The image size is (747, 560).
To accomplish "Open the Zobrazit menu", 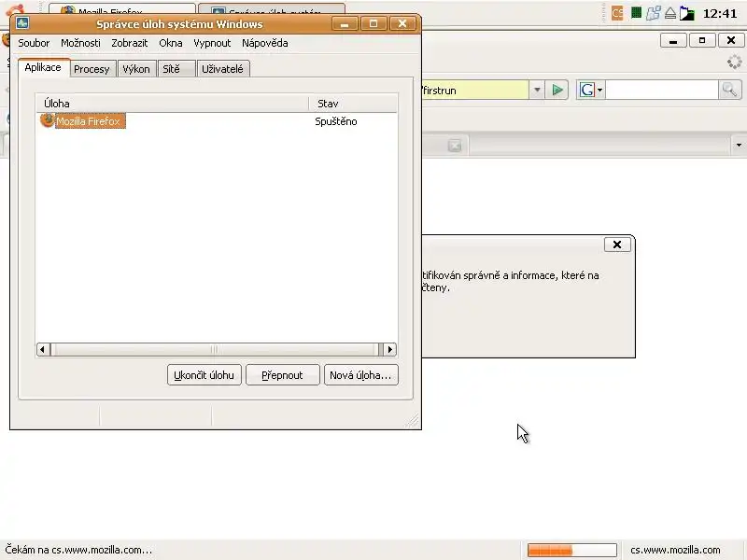I will (130, 43).
